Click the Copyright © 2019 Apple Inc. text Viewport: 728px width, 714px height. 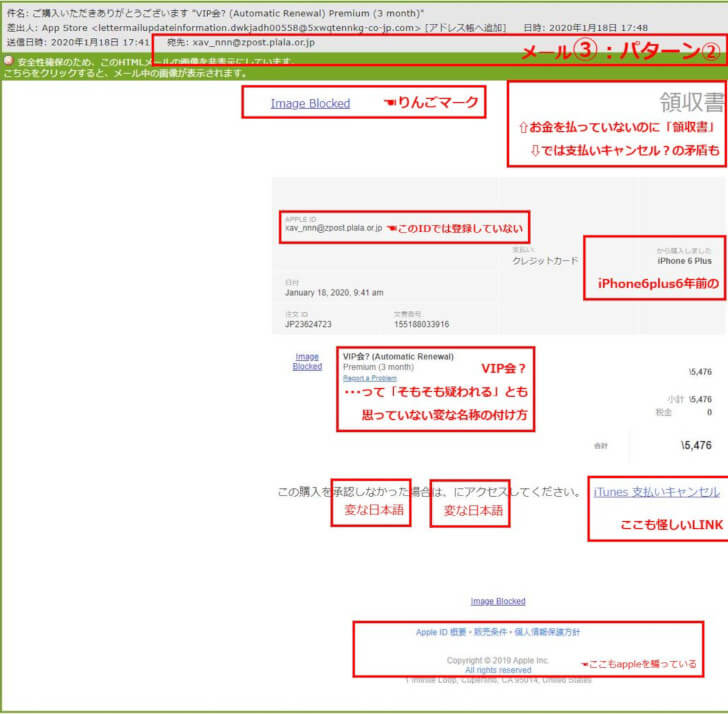498,660
